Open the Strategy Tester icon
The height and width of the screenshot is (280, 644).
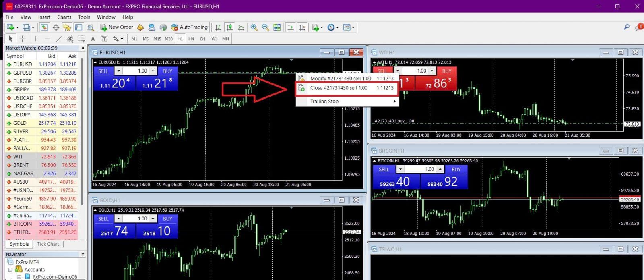coord(91,27)
